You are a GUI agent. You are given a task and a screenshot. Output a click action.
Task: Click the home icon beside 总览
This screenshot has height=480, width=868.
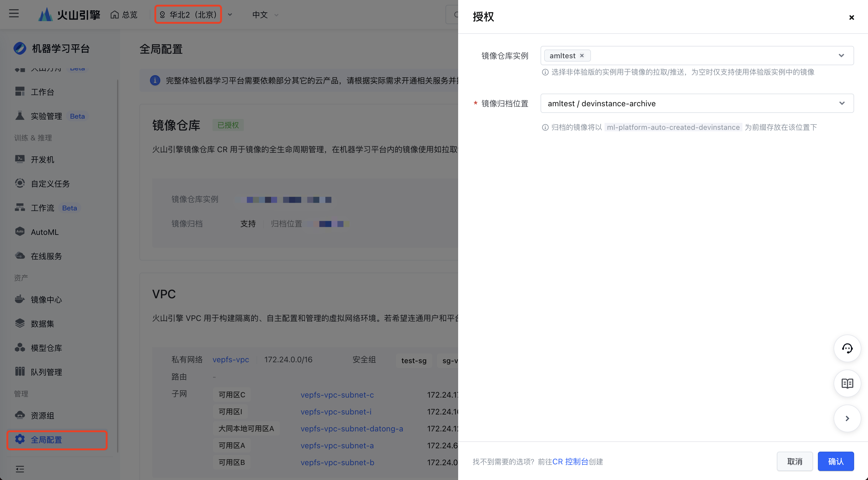click(115, 15)
